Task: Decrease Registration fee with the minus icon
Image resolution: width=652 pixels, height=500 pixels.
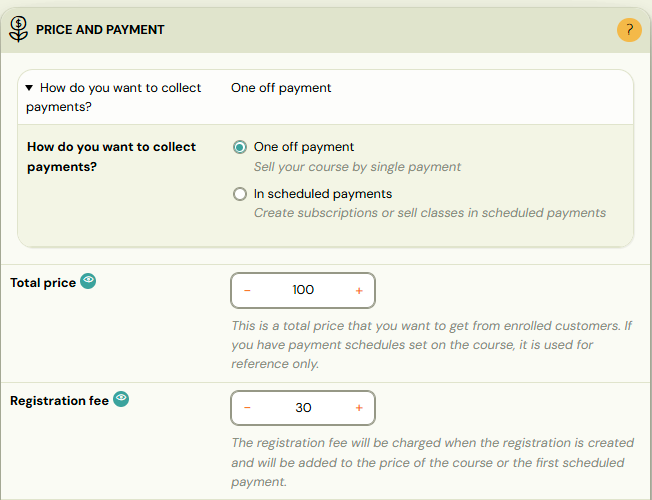Action: click(x=247, y=408)
